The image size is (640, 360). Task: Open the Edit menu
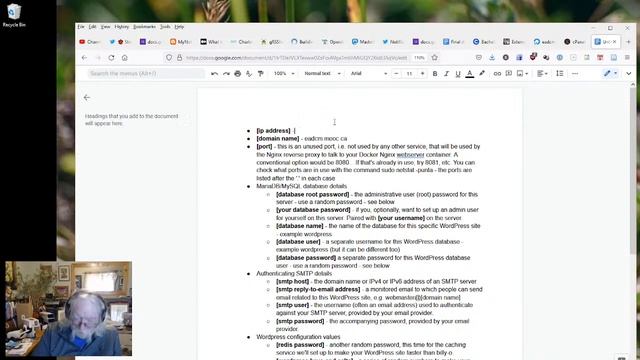93,27
